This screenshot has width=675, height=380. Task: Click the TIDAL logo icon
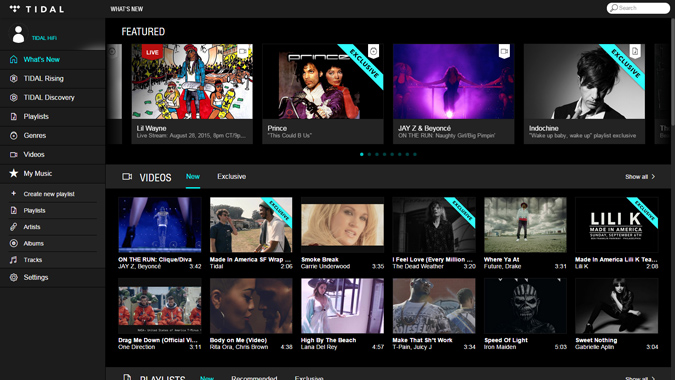[15, 8]
